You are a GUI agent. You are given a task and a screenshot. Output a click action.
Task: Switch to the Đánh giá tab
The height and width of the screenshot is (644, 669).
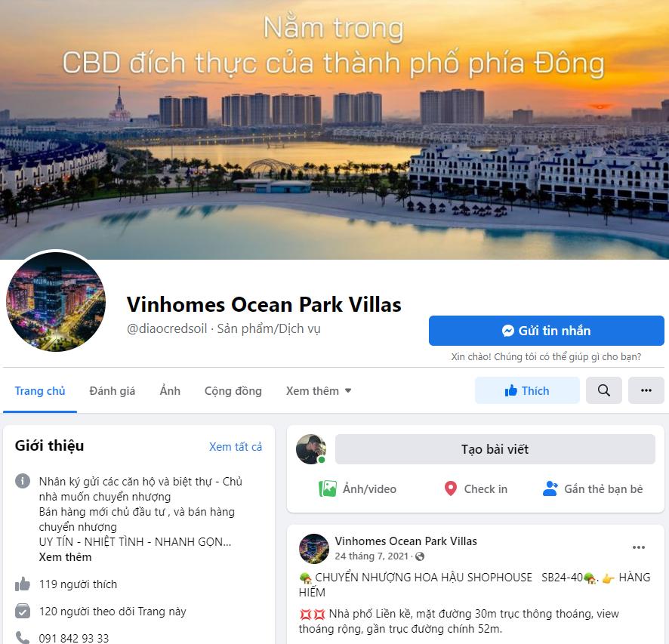click(113, 390)
